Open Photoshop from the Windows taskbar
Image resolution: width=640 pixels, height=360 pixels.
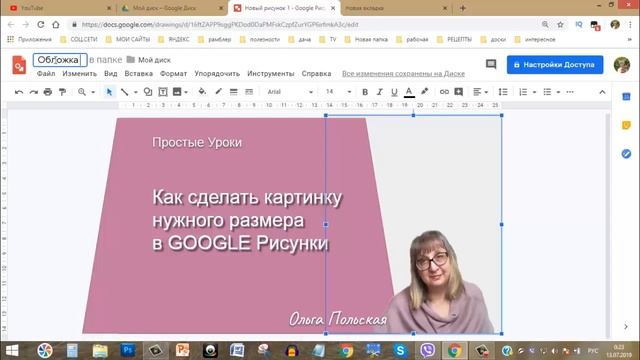click(128, 350)
